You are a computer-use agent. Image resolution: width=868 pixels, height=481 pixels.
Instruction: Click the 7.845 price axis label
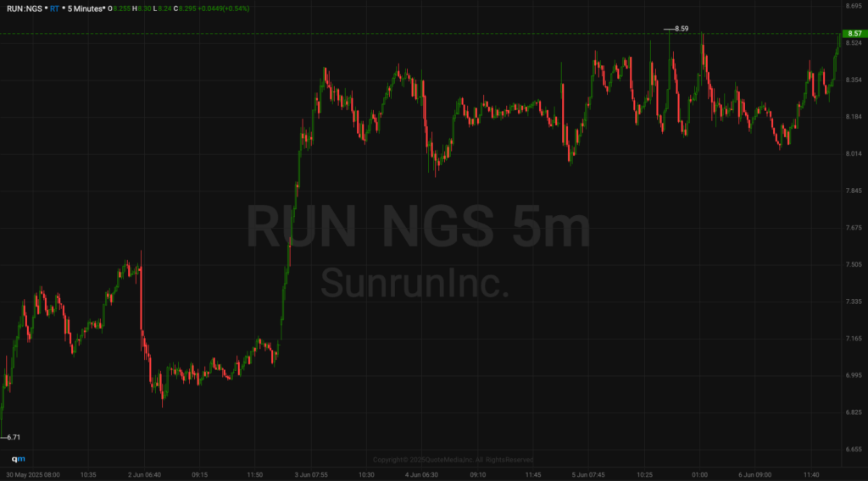click(x=854, y=191)
